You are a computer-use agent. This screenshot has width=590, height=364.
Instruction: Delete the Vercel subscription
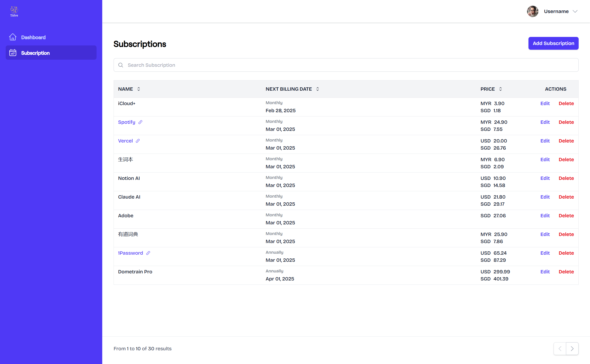pos(566,141)
